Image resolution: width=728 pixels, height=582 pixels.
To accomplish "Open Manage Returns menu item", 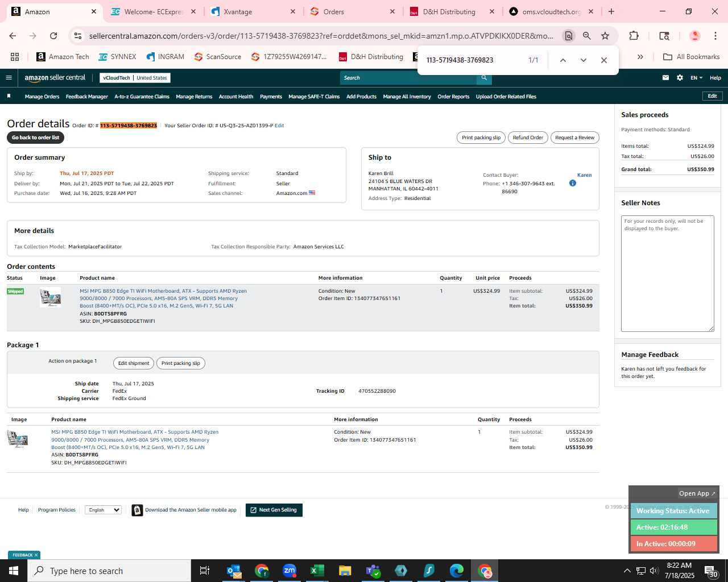I will [x=194, y=97].
